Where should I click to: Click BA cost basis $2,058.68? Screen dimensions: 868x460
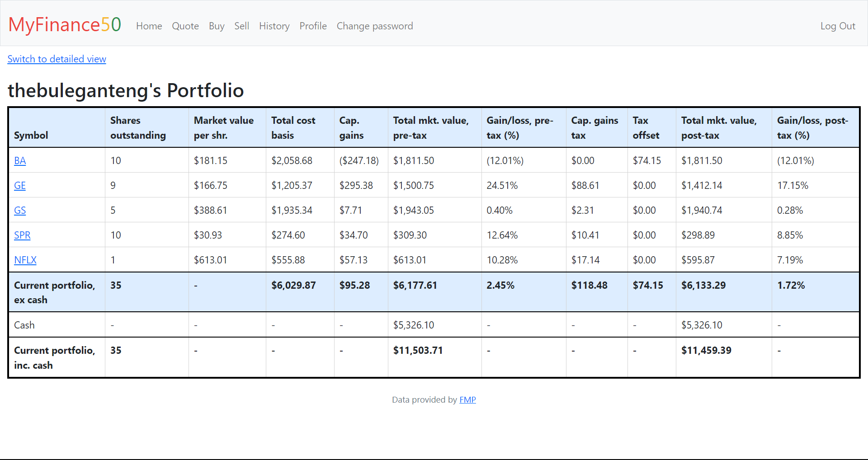pos(292,160)
